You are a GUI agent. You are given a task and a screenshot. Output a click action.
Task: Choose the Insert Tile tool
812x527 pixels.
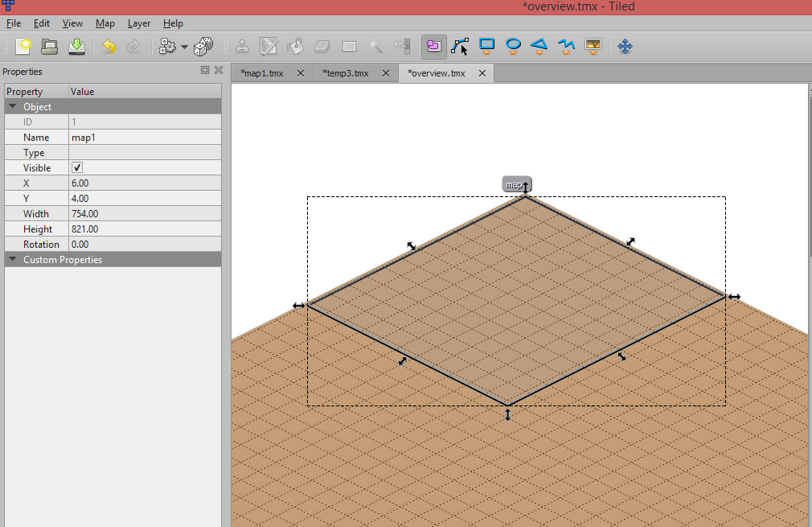pyautogui.click(x=593, y=47)
